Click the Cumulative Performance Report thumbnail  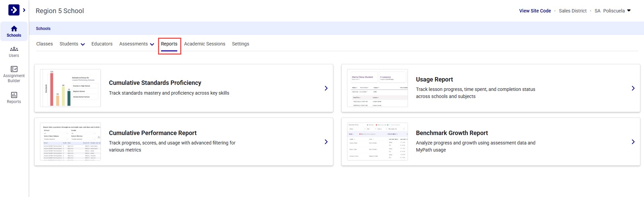(x=70, y=141)
